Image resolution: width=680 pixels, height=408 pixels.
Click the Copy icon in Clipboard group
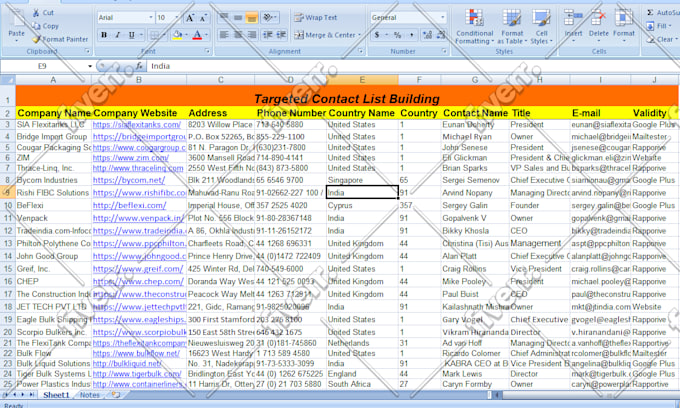point(36,26)
